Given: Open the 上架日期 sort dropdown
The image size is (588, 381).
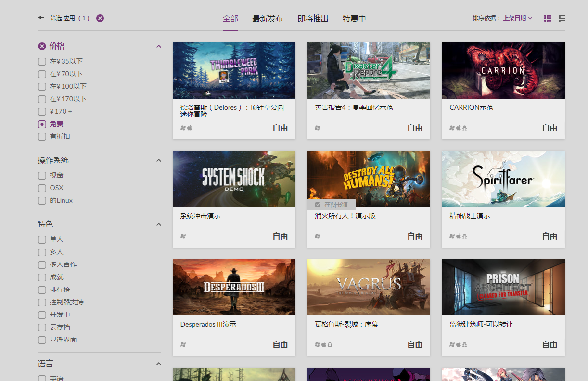Looking at the screenshot, I should 518,18.
